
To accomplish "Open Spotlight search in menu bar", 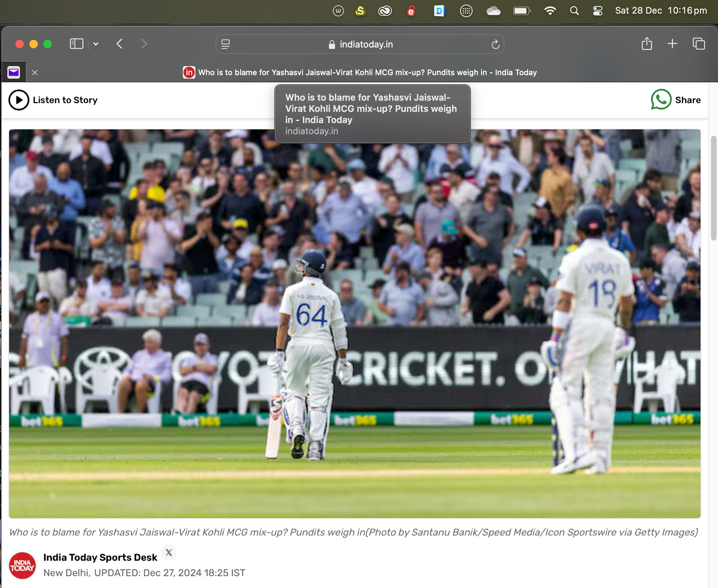I will tap(574, 11).
